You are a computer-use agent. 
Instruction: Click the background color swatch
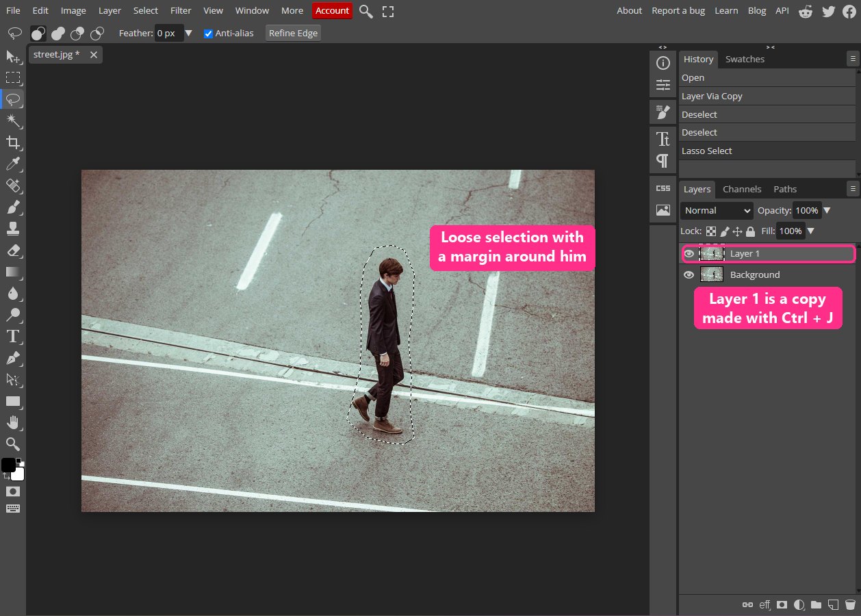tap(19, 475)
